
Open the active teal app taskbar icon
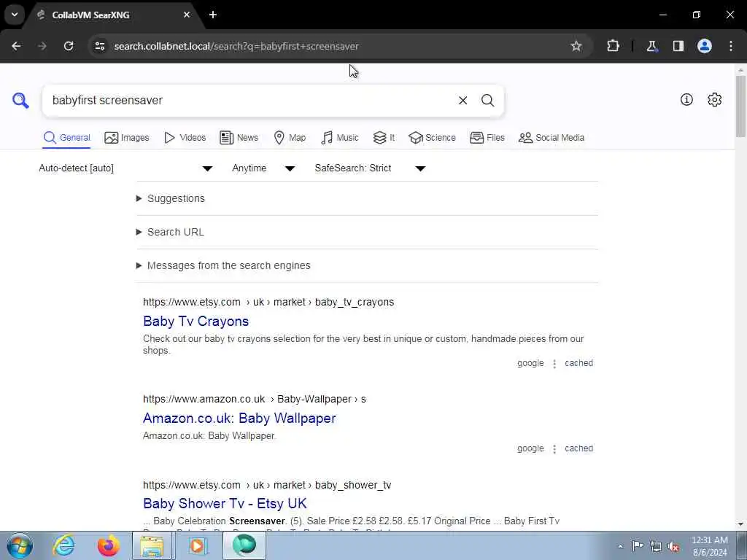click(244, 545)
